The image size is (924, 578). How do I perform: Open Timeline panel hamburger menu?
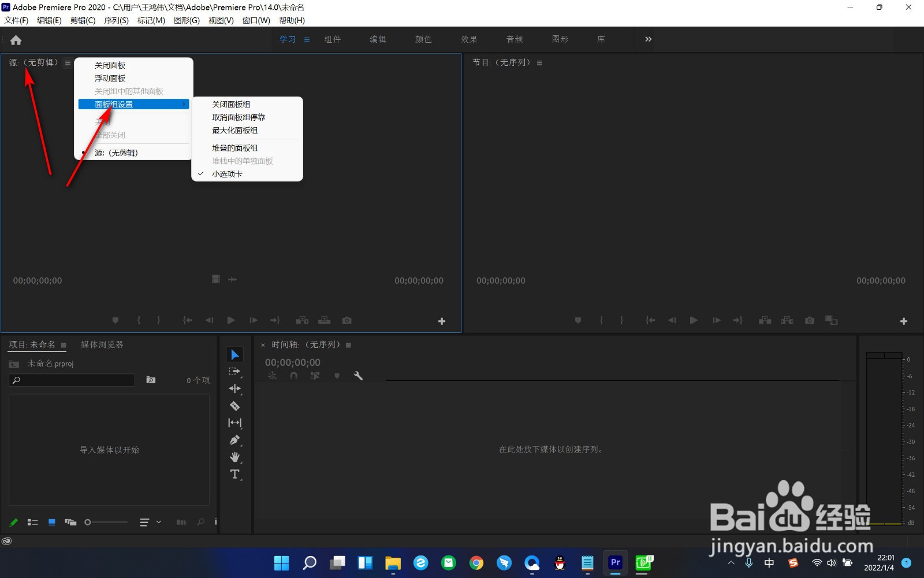pyautogui.click(x=348, y=345)
